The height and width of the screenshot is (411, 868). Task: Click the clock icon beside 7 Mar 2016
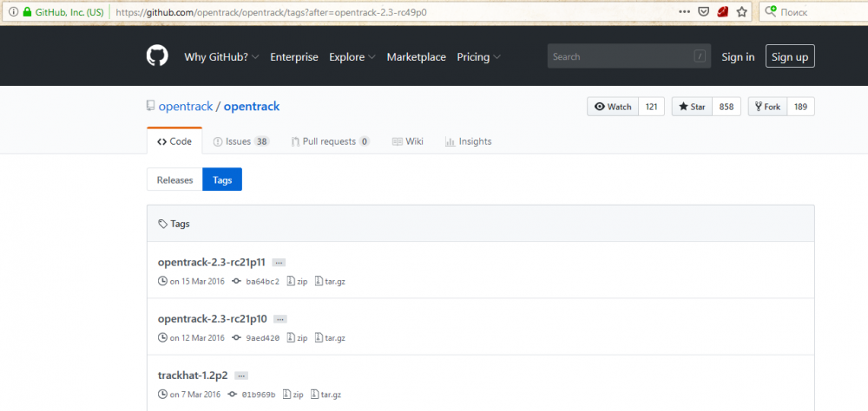tap(163, 395)
